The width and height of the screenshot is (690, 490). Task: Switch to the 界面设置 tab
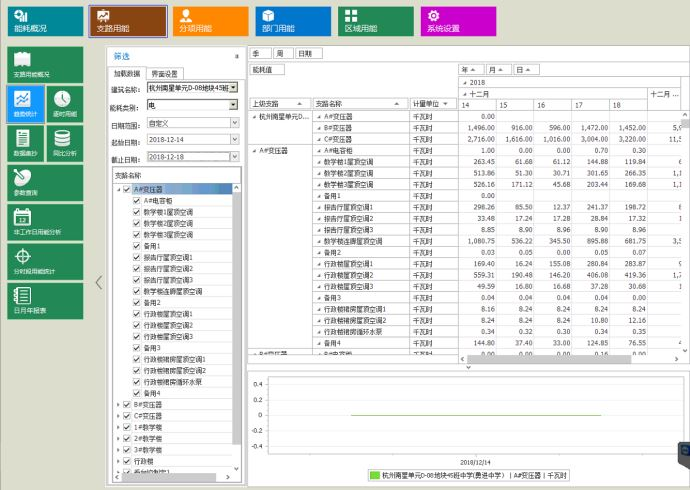click(x=165, y=74)
